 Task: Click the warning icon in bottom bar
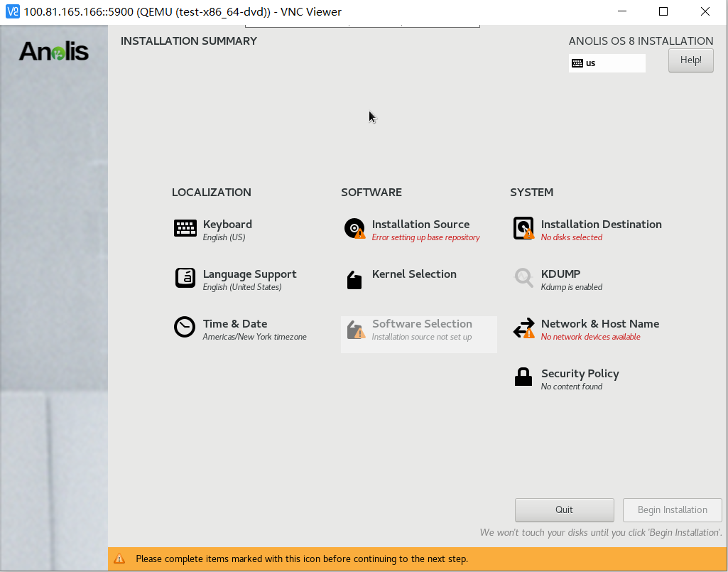point(119,559)
